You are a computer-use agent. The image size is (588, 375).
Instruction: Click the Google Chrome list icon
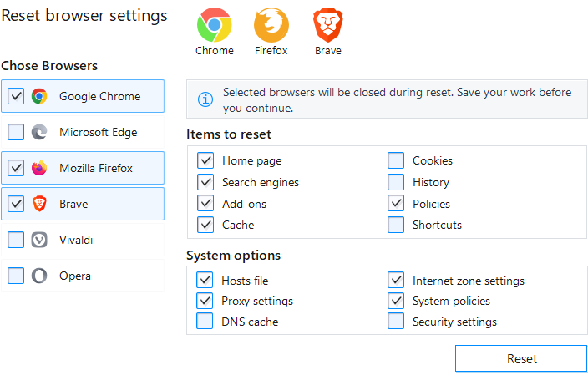[x=39, y=96]
